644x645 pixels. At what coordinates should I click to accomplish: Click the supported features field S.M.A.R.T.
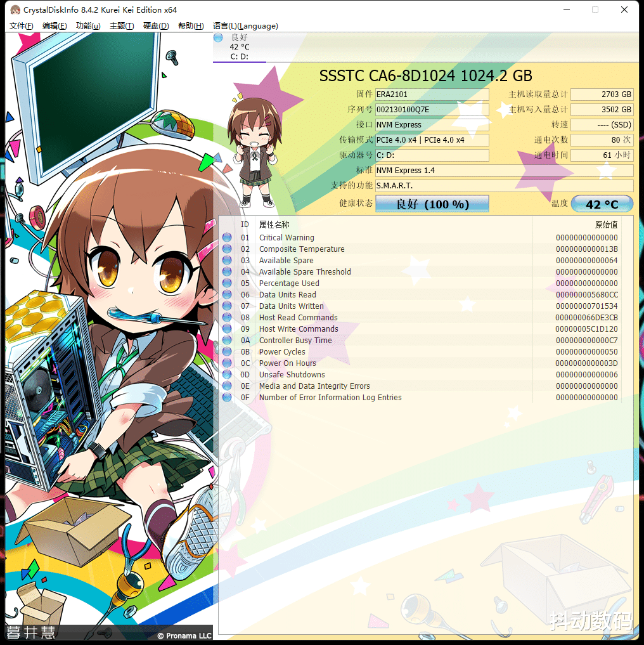(504, 186)
